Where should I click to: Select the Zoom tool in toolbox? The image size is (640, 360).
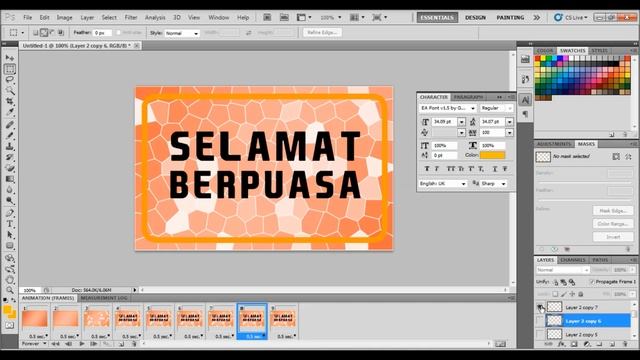coord(10,290)
